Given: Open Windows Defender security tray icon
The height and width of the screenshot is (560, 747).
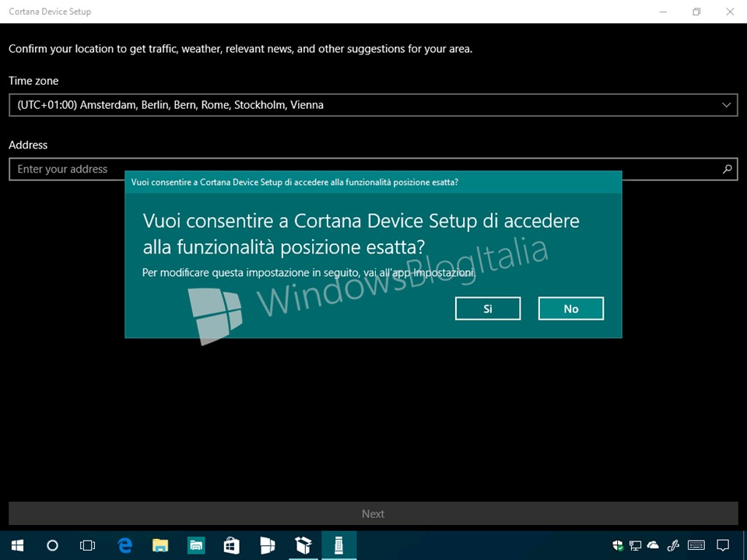Looking at the screenshot, I should 618,545.
